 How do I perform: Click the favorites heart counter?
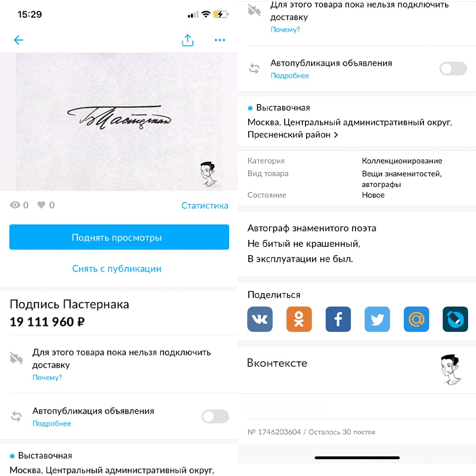pyautogui.click(x=46, y=205)
